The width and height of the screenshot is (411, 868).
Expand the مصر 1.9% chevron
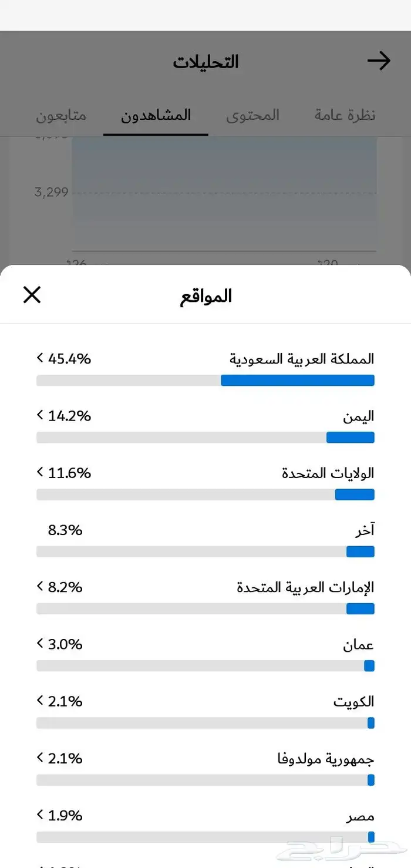pos(40,815)
